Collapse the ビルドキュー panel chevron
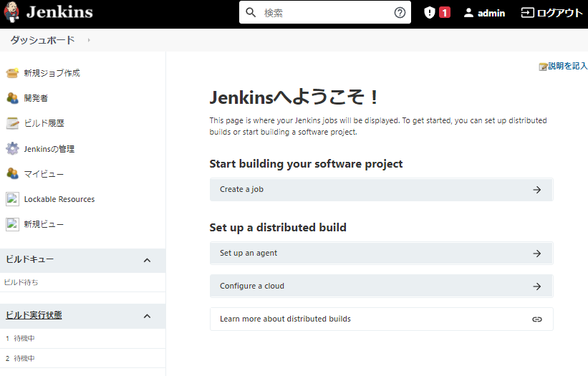The height and width of the screenshot is (376, 588). click(148, 260)
